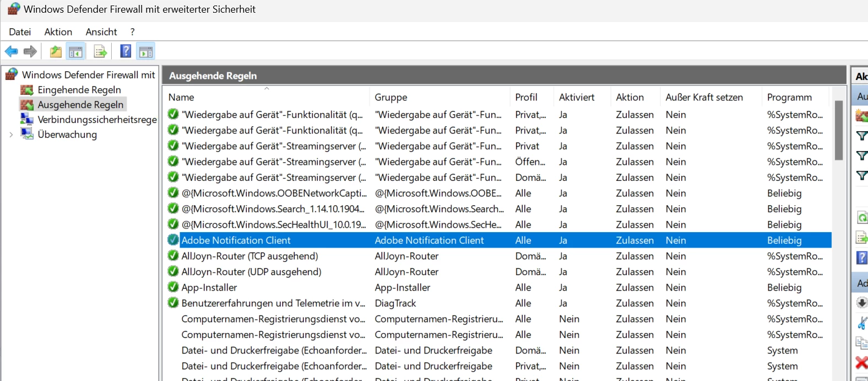Open the Datei menu
The width and height of the screenshot is (868, 381).
click(x=20, y=32)
